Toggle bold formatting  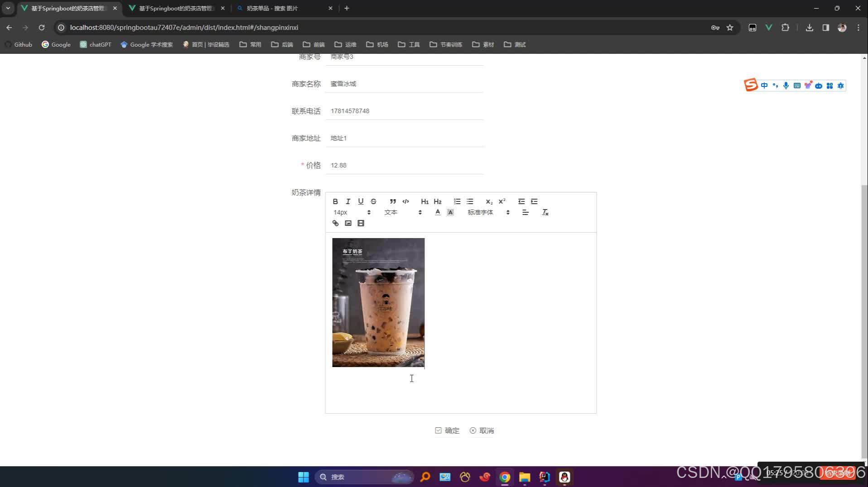pyautogui.click(x=335, y=201)
